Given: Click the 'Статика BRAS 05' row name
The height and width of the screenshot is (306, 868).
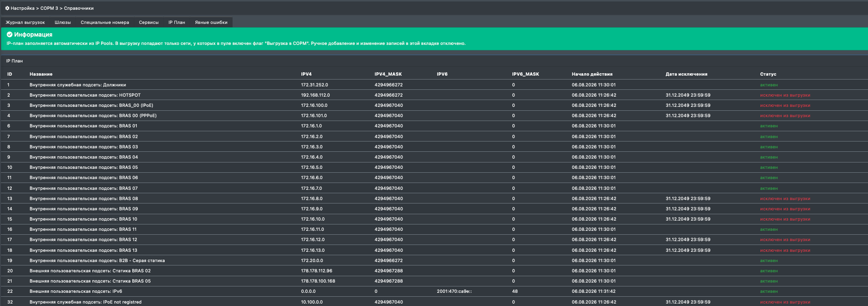Looking at the screenshot, I should [90, 281].
